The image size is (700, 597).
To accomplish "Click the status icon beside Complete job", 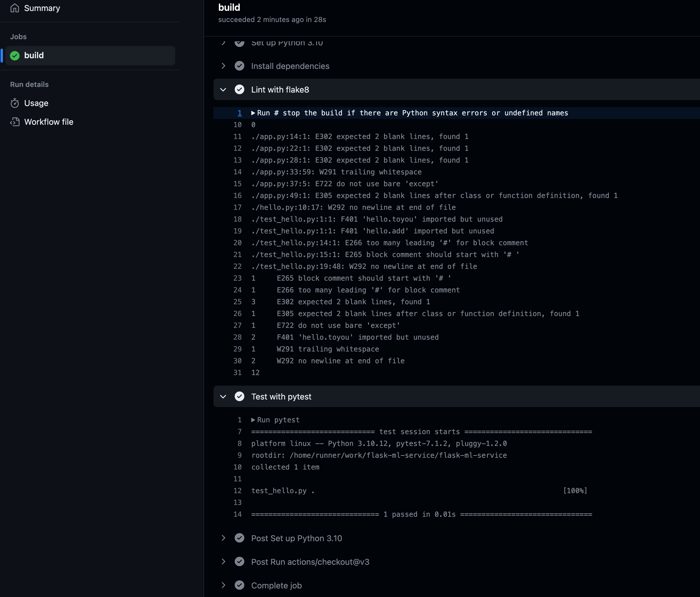I will tap(240, 585).
